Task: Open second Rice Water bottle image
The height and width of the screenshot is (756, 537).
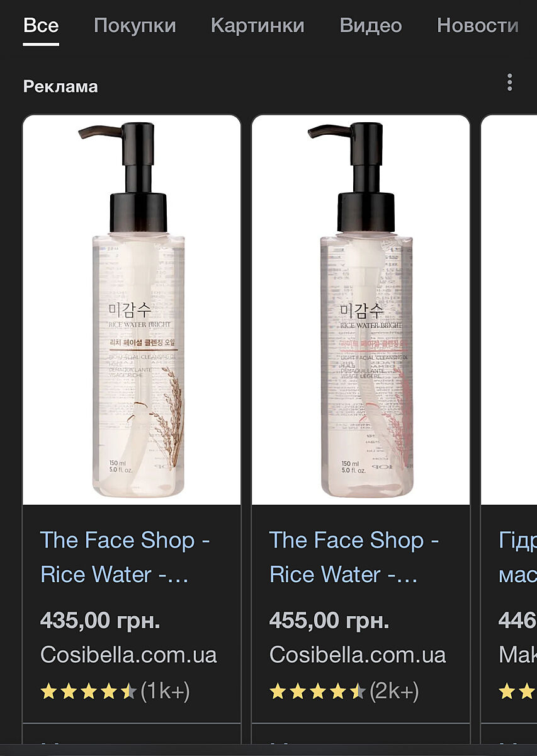Action: pos(361,310)
